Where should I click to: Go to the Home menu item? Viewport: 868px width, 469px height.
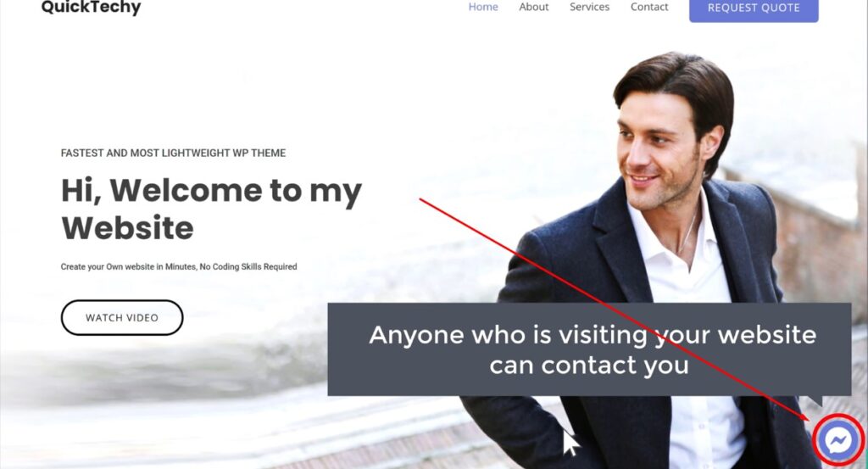482,7
